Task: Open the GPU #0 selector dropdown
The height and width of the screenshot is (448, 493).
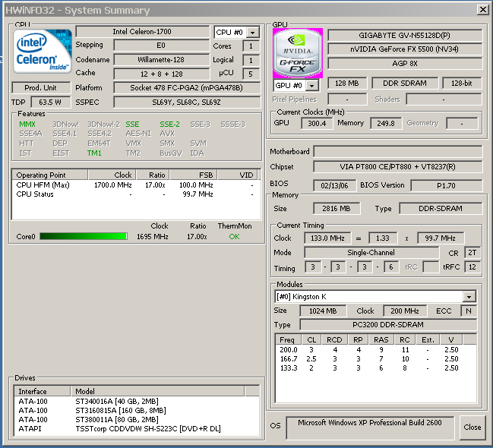Action: click(x=312, y=86)
